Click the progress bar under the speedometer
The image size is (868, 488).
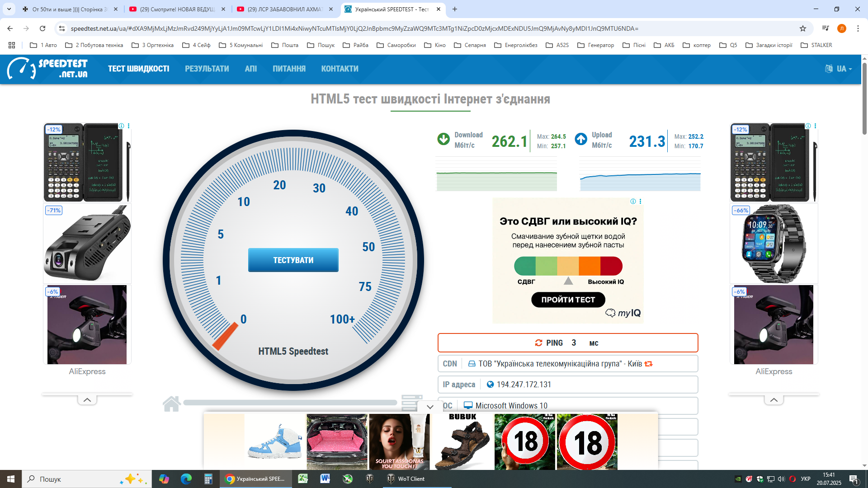(290, 403)
